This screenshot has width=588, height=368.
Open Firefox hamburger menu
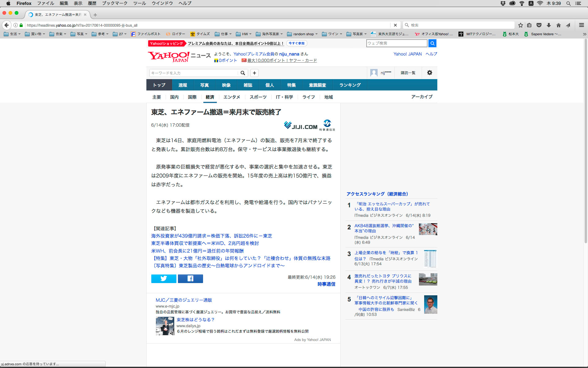tap(581, 25)
